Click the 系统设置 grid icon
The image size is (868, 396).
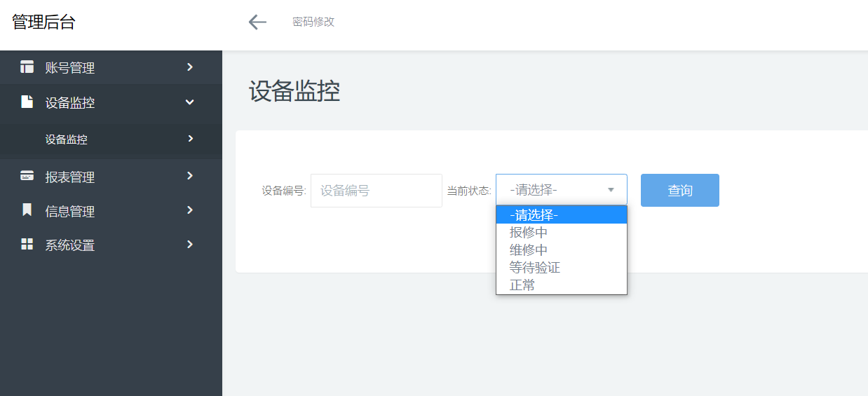(x=27, y=245)
